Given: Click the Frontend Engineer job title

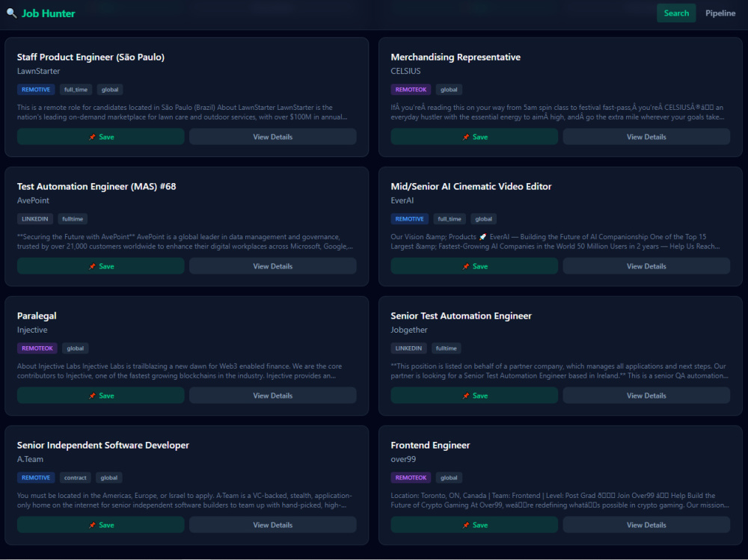Looking at the screenshot, I should (x=430, y=445).
